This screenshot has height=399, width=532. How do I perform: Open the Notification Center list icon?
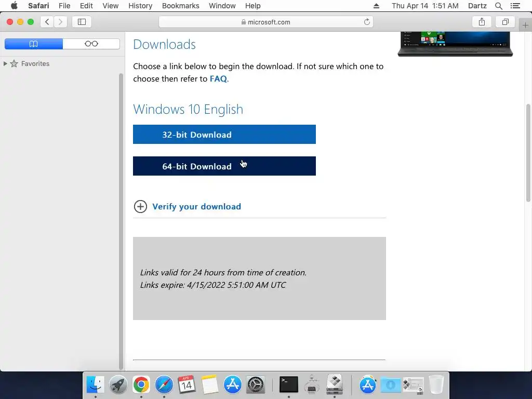pyautogui.click(x=515, y=6)
